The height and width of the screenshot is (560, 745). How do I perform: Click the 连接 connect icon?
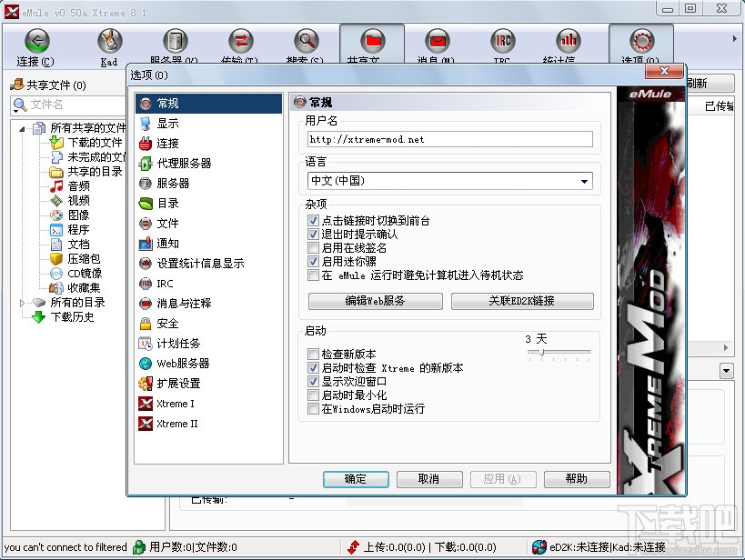(x=35, y=41)
